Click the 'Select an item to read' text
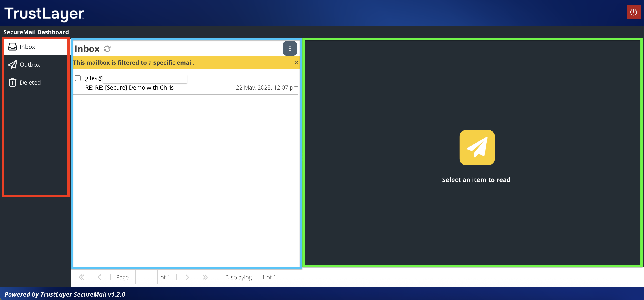The image size is (644, 300). [476, 180]
